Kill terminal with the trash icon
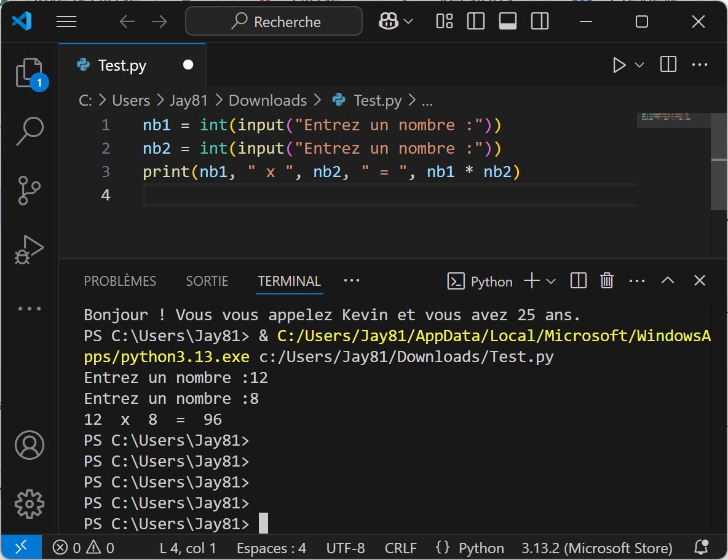The height and width of the screenshot is (560, 728). 607,281
